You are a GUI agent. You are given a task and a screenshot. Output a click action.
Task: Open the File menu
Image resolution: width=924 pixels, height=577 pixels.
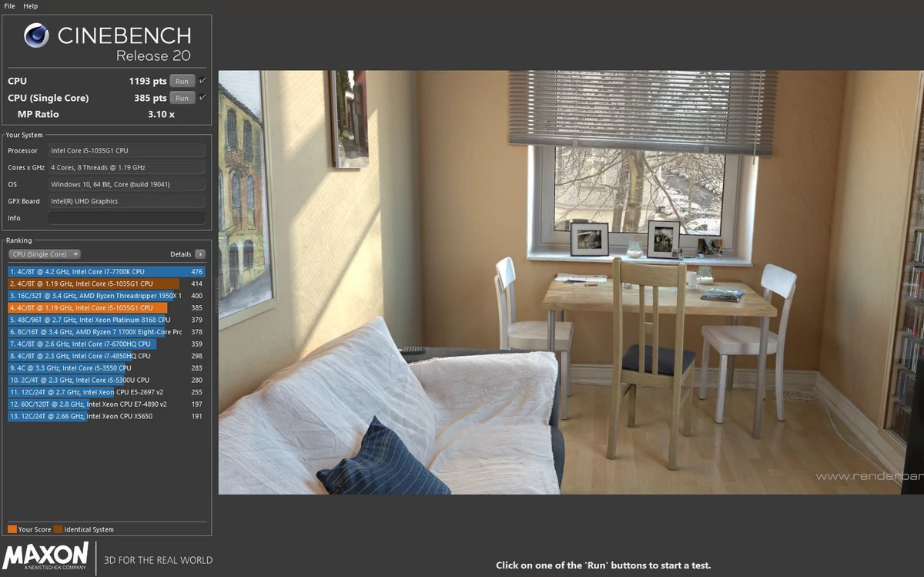click(10, 6)
